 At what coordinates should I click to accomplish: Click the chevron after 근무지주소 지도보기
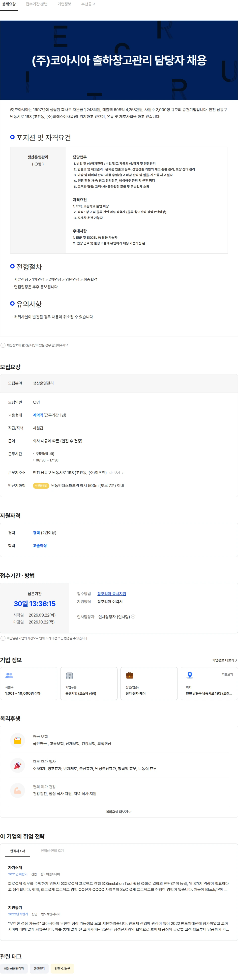point(122,472)
